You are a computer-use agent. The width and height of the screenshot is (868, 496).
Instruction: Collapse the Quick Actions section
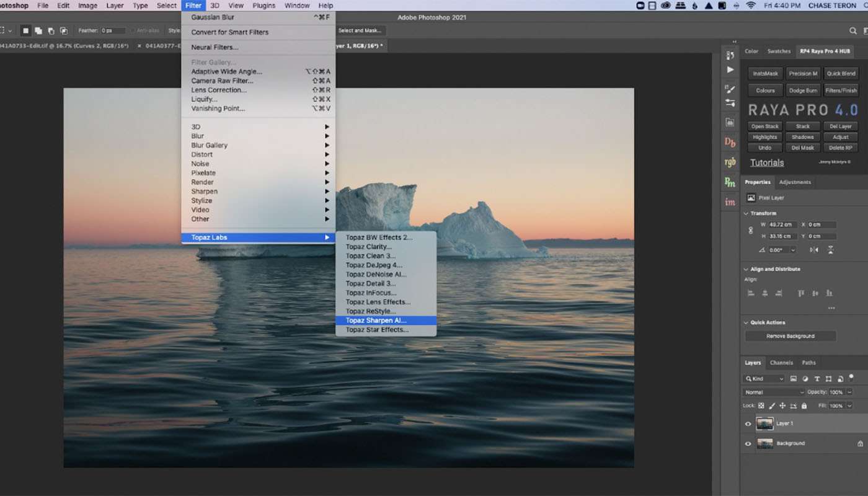coord(746,322)
